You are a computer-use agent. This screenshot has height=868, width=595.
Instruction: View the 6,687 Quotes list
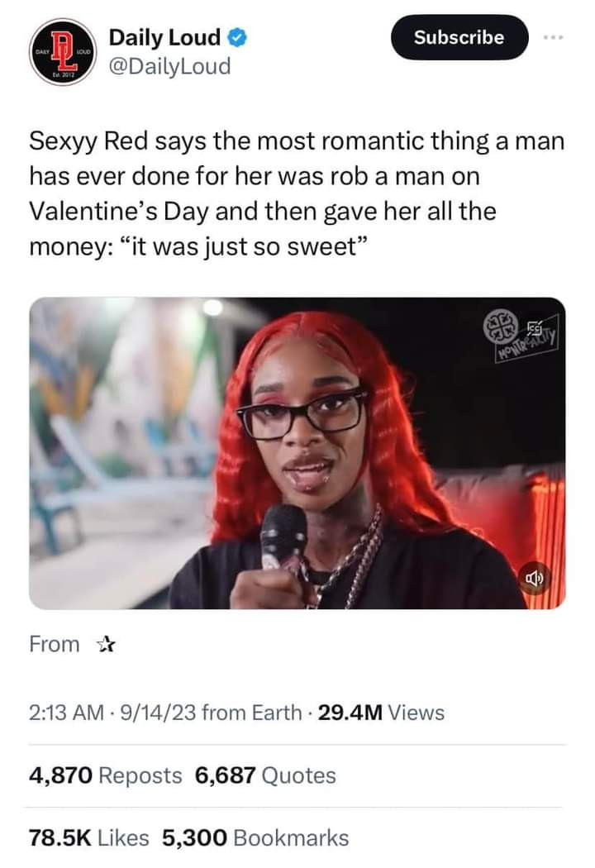[x=265, y=775]
